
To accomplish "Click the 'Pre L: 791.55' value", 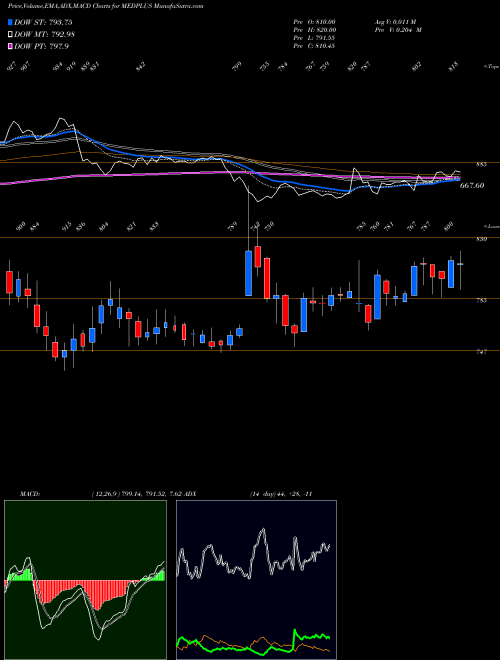I will click(x=314, y=38).
